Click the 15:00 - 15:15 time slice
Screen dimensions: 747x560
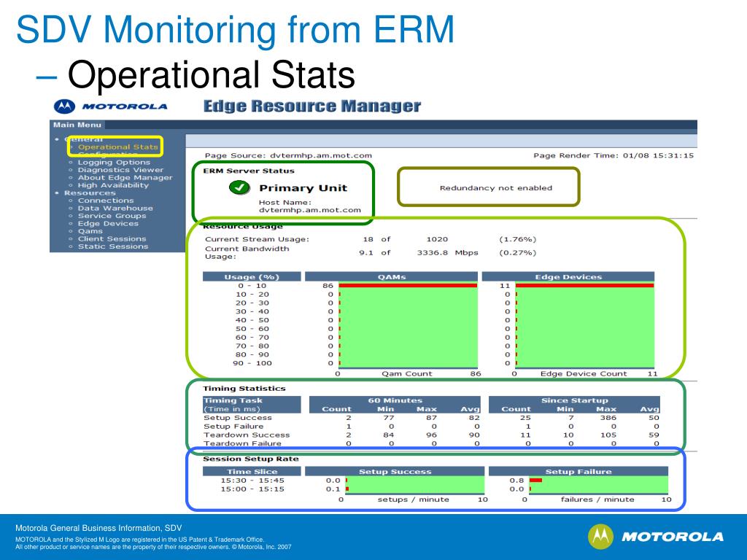pyautogui.click(x=252, y=489)
